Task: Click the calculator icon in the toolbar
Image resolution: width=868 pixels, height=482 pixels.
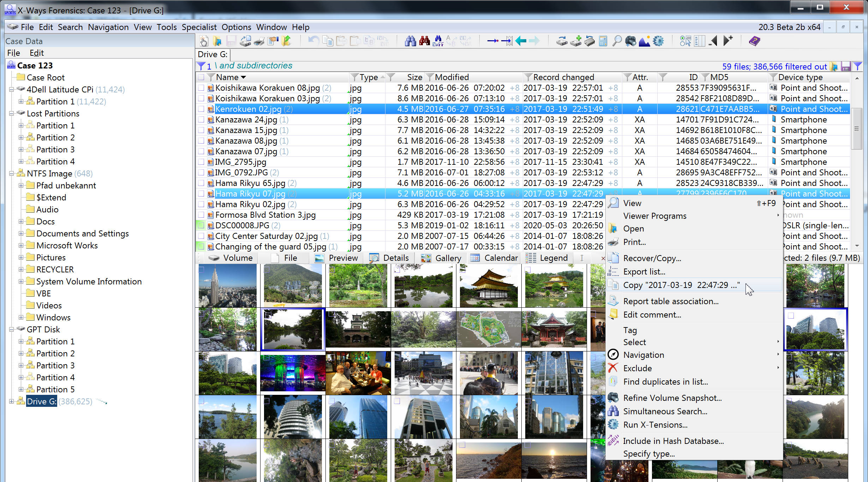Action: [x=603, y=41]
